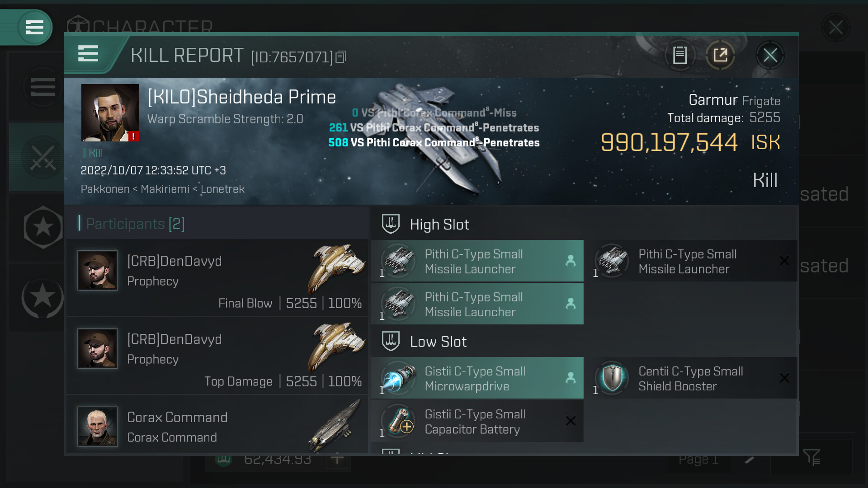Viewport: 868px width, 488px height.
Task: Select destroyed Centii C-Type Small Shield Booster
Action: 691,378
